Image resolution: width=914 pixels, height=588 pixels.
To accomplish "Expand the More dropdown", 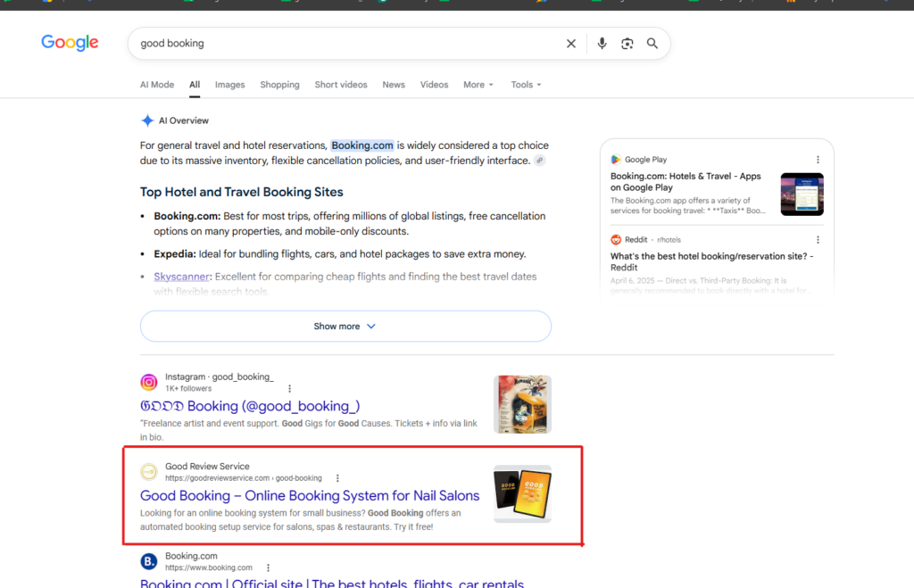I will click(478, 85).
